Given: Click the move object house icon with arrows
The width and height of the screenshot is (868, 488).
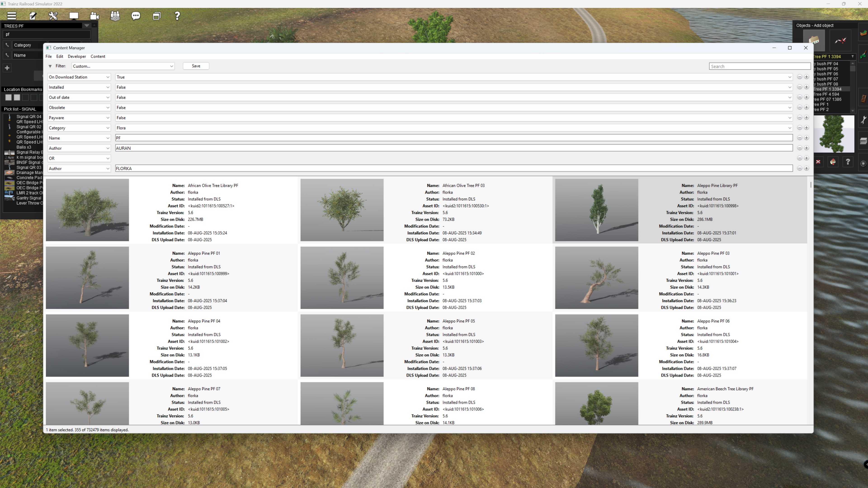Looking at the screenshot, I should click(x=833, y=162).
